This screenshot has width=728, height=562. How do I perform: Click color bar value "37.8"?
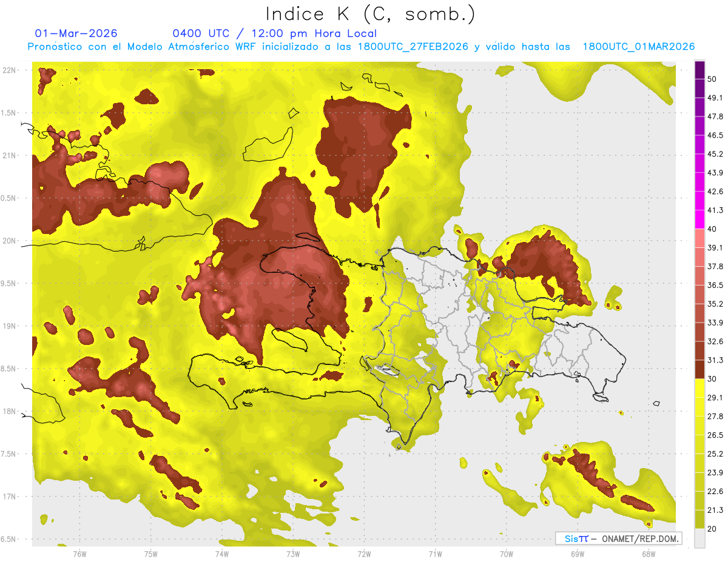point(715,267)
